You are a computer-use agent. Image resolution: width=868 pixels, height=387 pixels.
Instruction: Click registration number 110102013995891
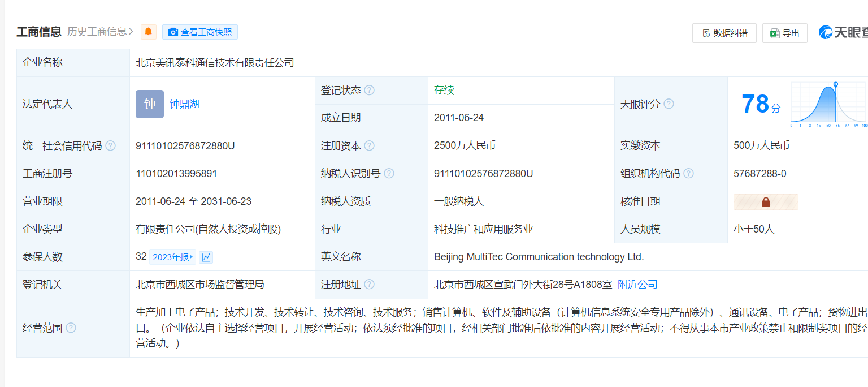(x=176, y=174)
